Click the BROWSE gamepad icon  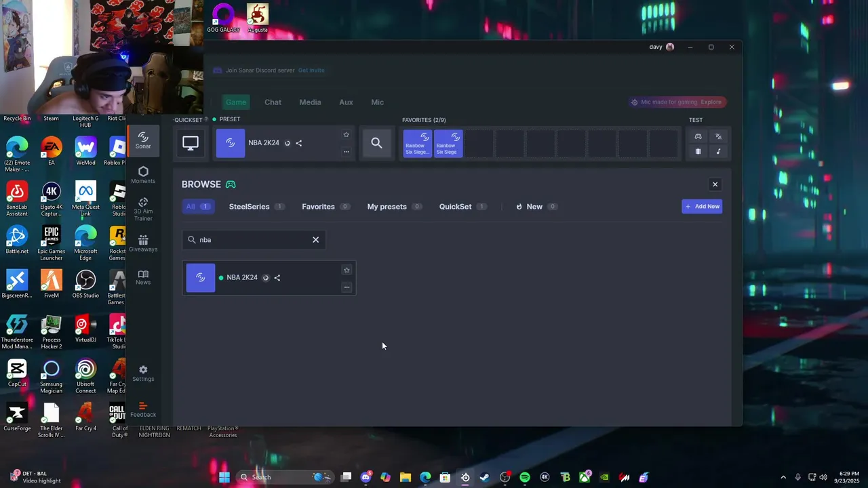[x=231, y=184]
